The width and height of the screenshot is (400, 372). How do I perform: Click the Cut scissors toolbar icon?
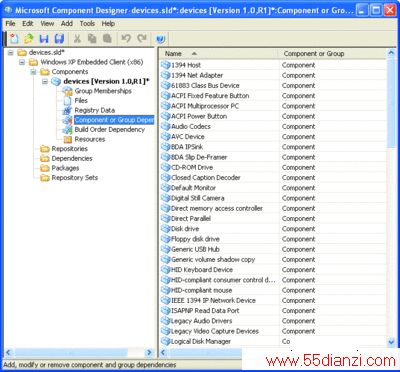[77, 39]
